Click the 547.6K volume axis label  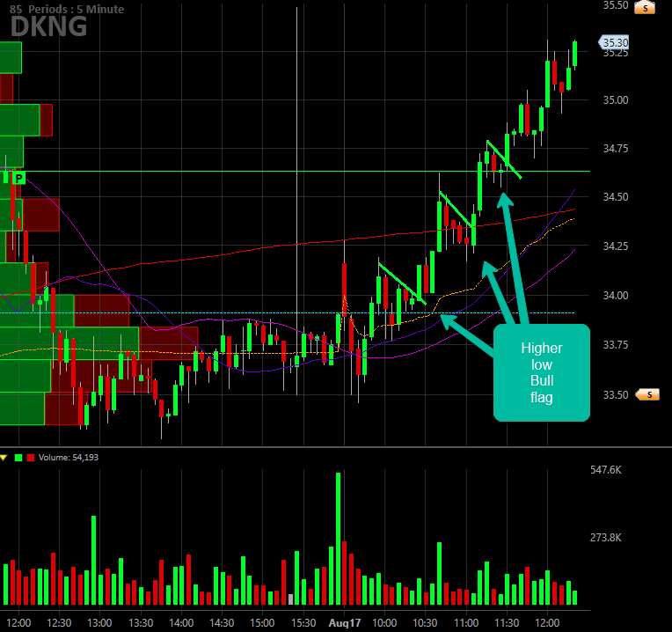click(605, 470)
